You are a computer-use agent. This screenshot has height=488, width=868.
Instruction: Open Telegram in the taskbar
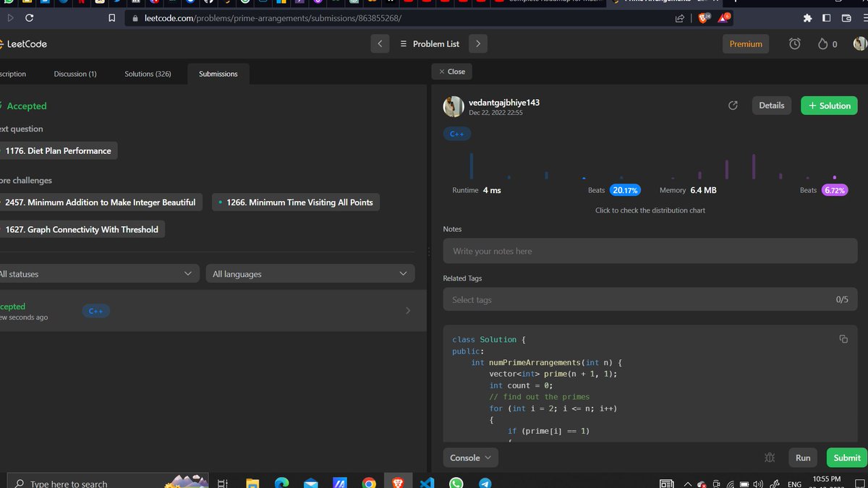pyautogui.click(x=485, y=484)
